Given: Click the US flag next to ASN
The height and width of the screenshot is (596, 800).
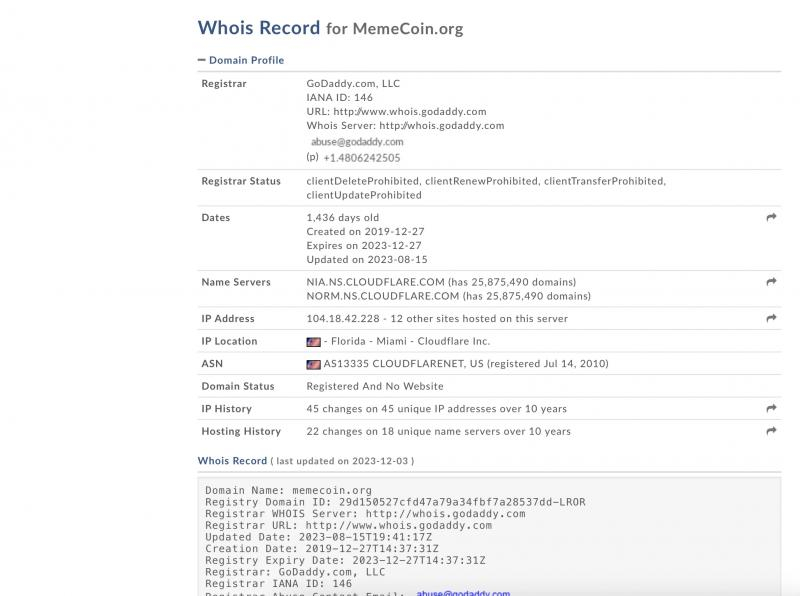Looking at the screenshot, I should tap(313, 364).
